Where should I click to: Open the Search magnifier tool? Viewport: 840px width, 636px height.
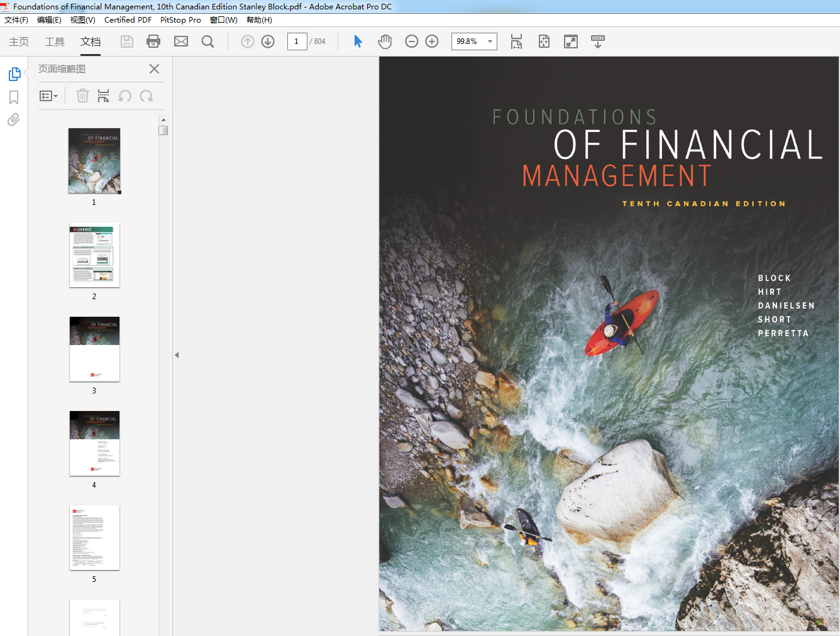(x=207, y=41)
